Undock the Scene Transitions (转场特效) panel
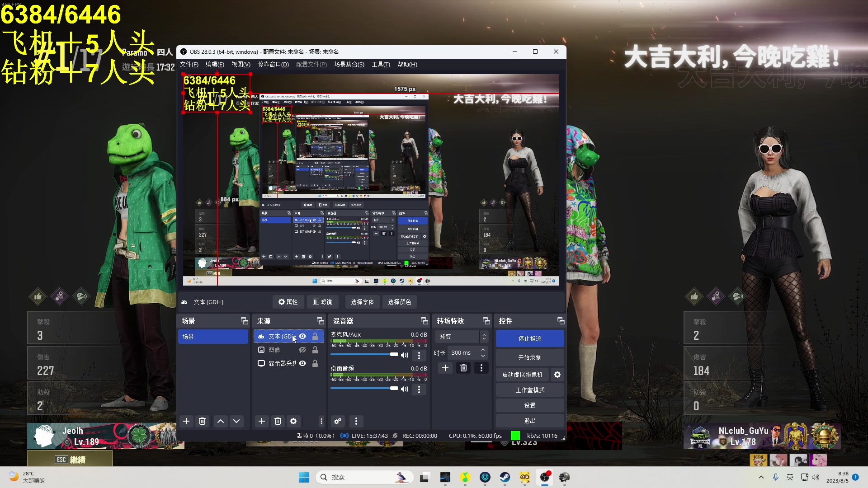The image size is (868, 488). point(486,321)
